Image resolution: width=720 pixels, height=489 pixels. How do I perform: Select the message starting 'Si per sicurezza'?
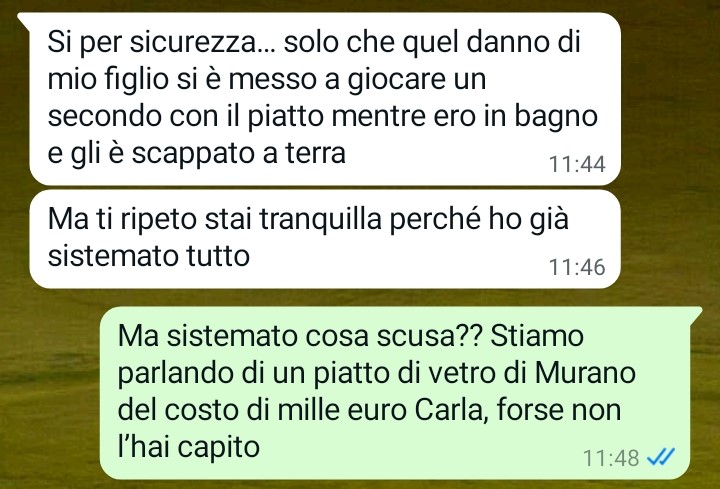tap(325, 99)
